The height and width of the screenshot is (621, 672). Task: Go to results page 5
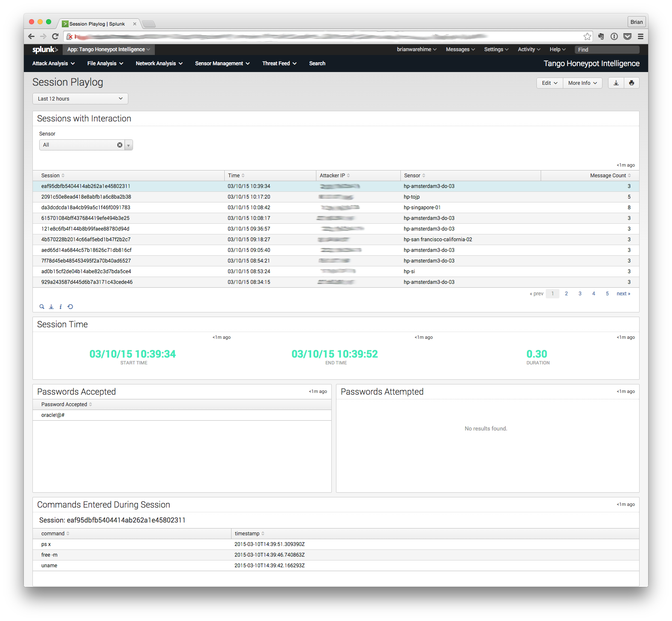click(607, 294)
